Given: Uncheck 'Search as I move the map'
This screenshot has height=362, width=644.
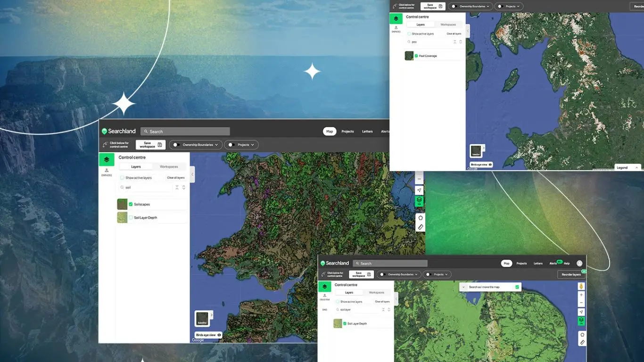Looking at the screenshot, I should 516,287.
